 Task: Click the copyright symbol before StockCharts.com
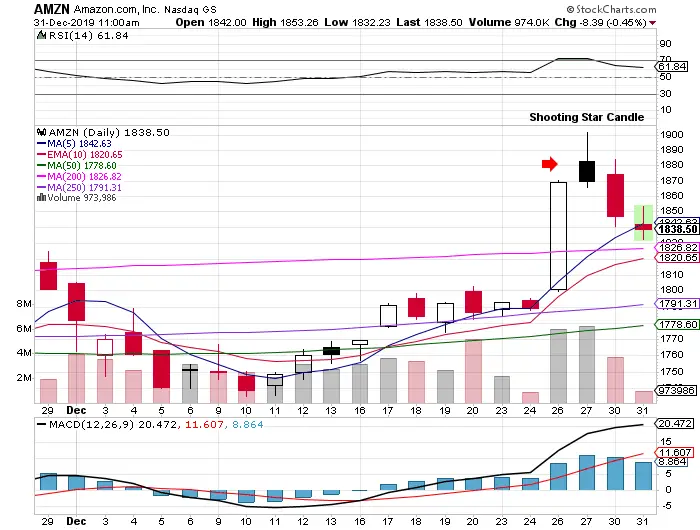click(570, 9)
